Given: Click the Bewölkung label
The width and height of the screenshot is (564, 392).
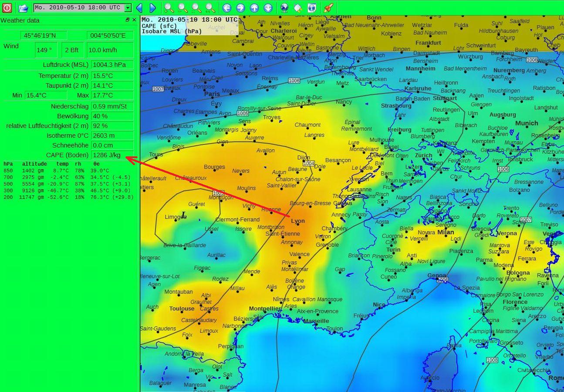Looking at the screenshot, I should pyautogui.click(x=73, y=116).
